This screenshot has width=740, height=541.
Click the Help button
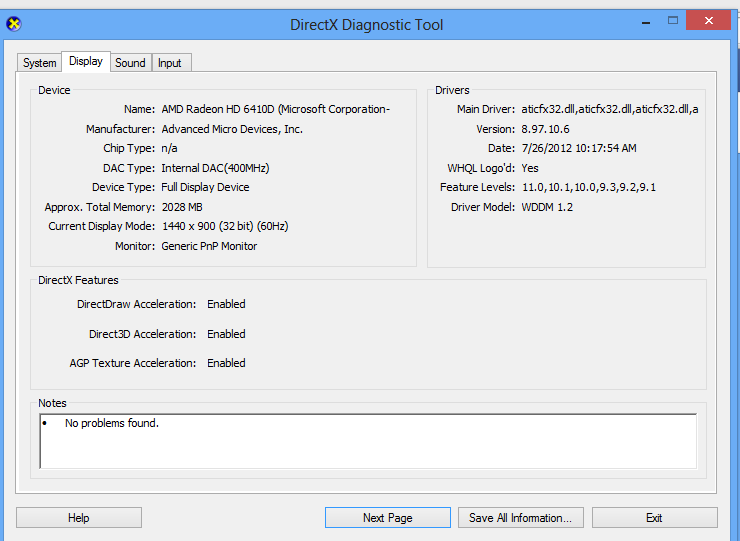pyautogui.click(x=79, y=518)
